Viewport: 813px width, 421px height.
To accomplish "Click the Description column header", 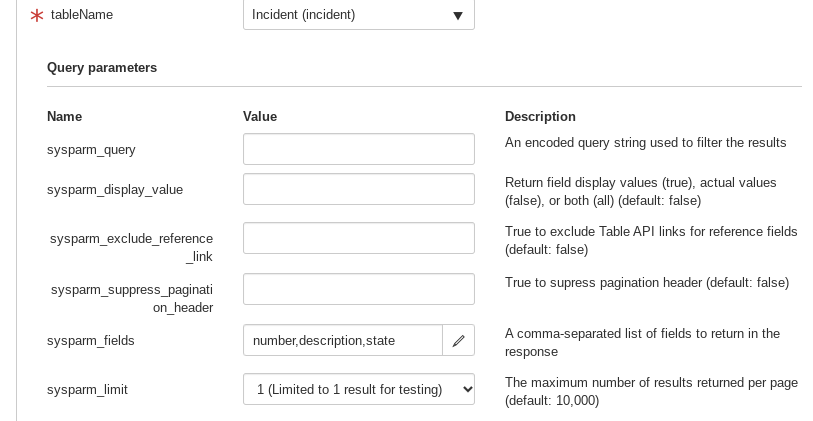I will coord(540,116).
